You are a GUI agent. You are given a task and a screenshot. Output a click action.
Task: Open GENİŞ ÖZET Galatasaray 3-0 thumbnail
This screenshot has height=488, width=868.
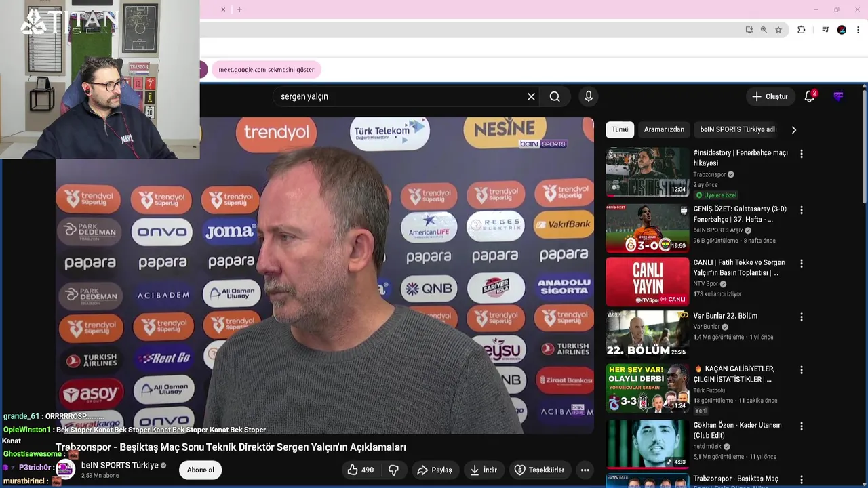[x=647, y=228]
